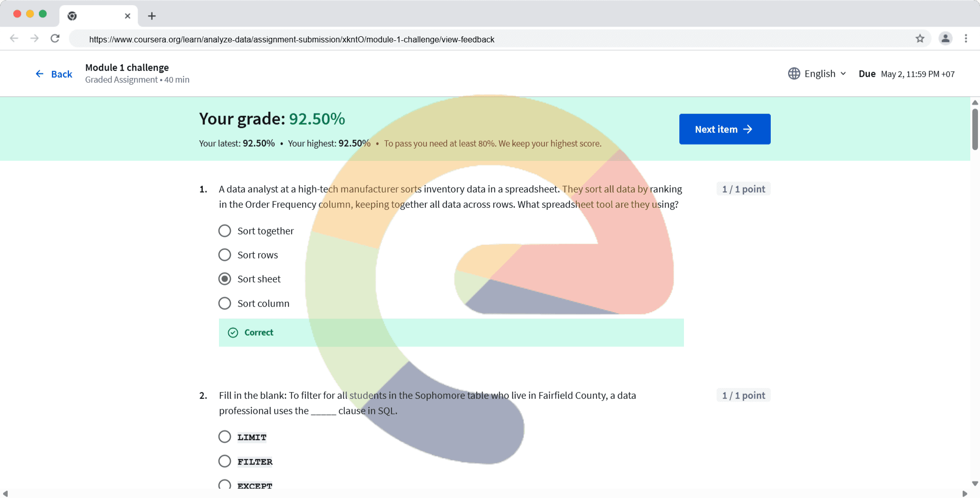
Task: Open the browser profile avatar icon
Action: pos(945,38)
